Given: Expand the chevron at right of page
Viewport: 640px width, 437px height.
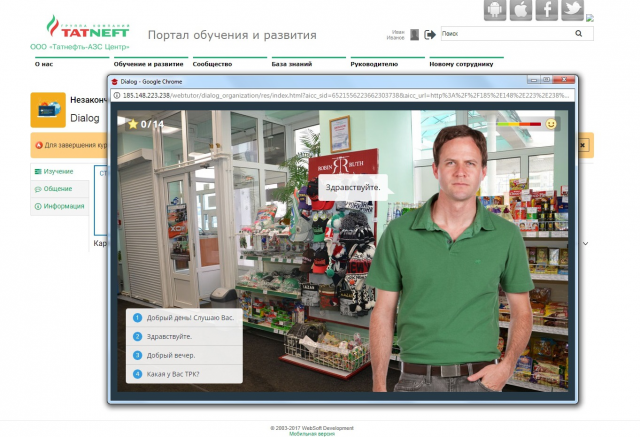Looking at the screenshot, I should (585, 244).
